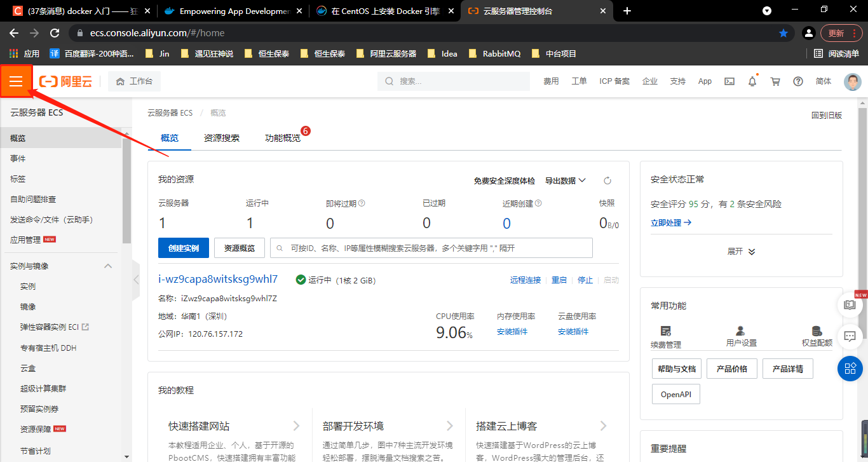Click the 回到旧版 link
The image size is (868, 462).
pyautogui.click(x=827, y=115)
